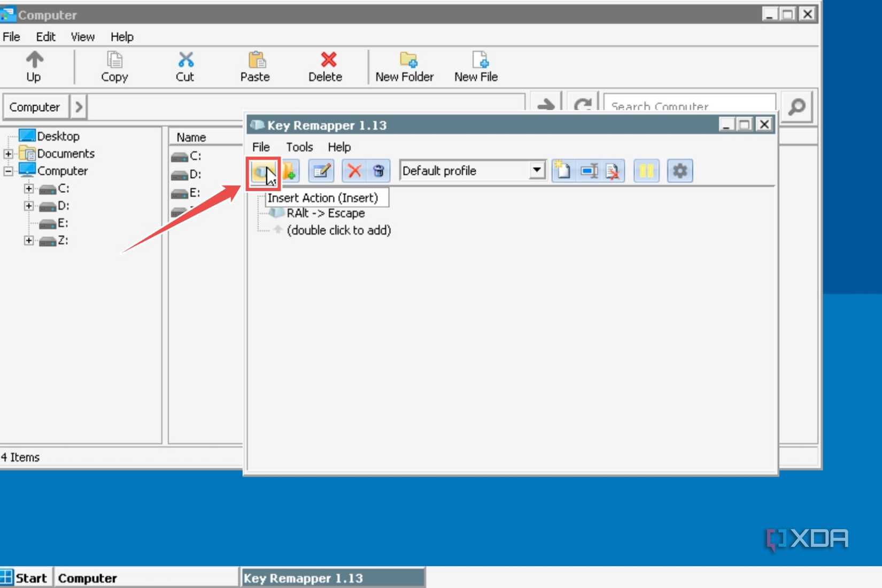
Task: Click New Folder in Computer toolbar
Action: tap(405, 66)
